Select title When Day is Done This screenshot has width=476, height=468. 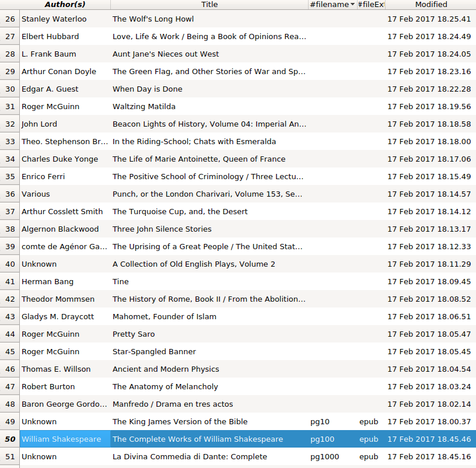coord(148,89)
